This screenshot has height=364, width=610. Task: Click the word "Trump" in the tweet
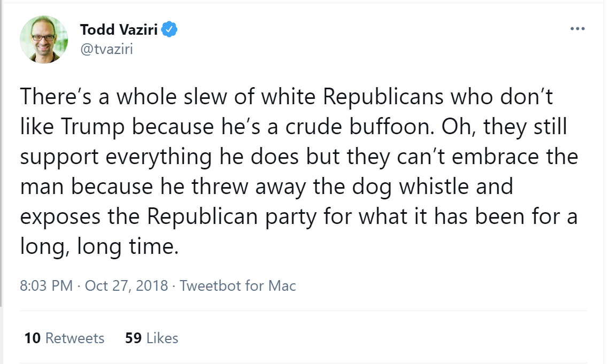click(x=92, y=127)
